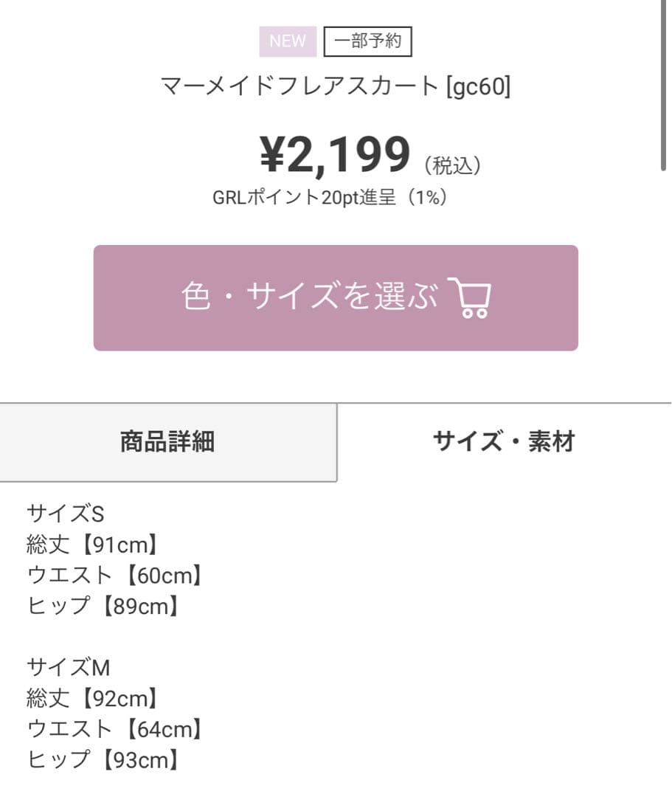Click the [gc60] product code
The width and height of the screenshot is (672, 797).
click(x=478, y=86)
